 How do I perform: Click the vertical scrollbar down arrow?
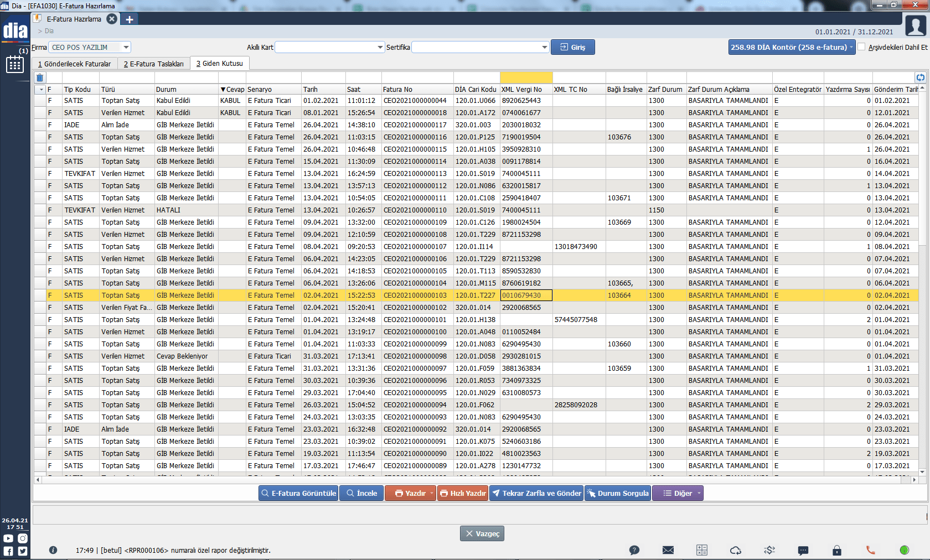pyautogui.click(x=922, y=472)
